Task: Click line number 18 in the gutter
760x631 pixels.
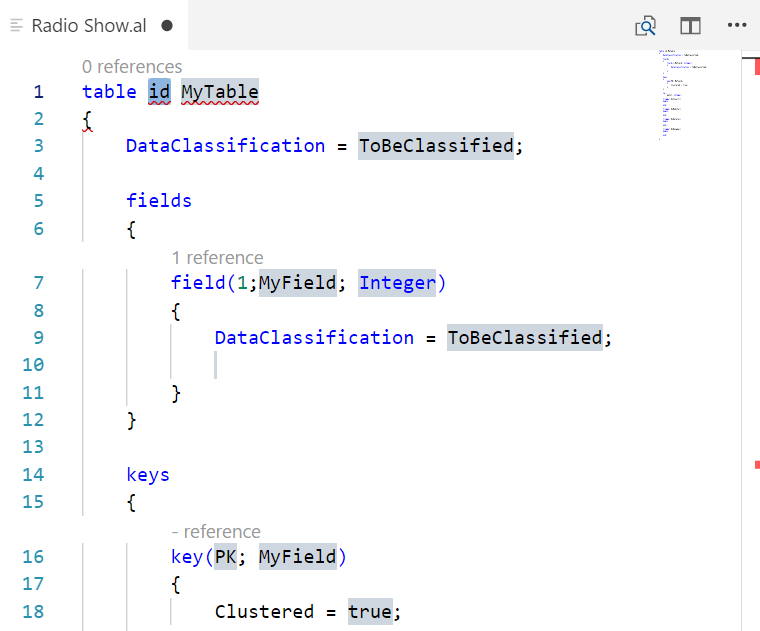Action: [x=33, y=612]
